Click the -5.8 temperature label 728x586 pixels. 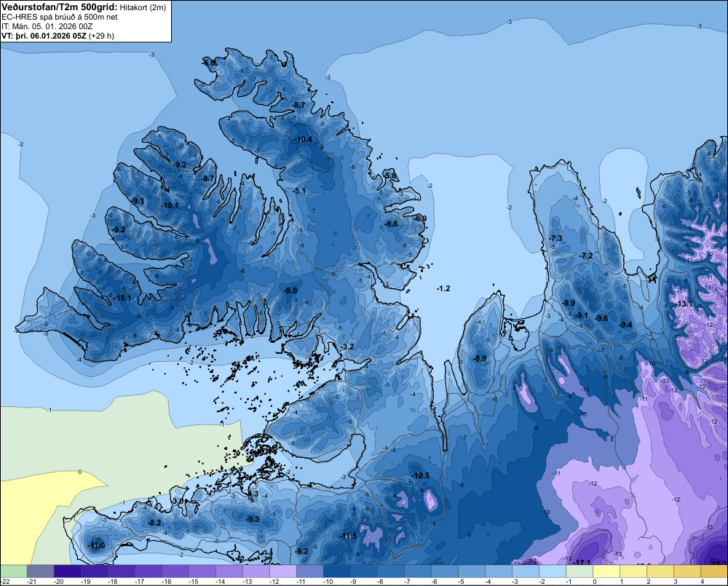391,175
